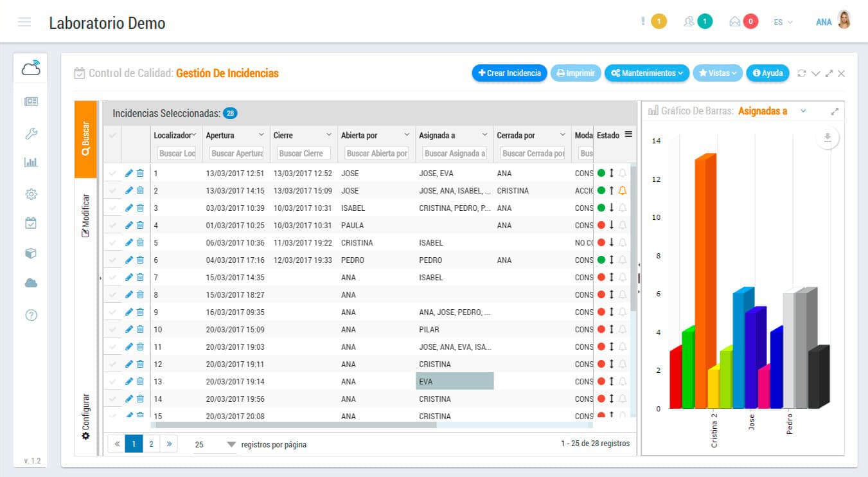The width and height of the screenshot is (868, 477).
Task: Expand the bar chart panel to fullscreen
Action: point(835,111)
